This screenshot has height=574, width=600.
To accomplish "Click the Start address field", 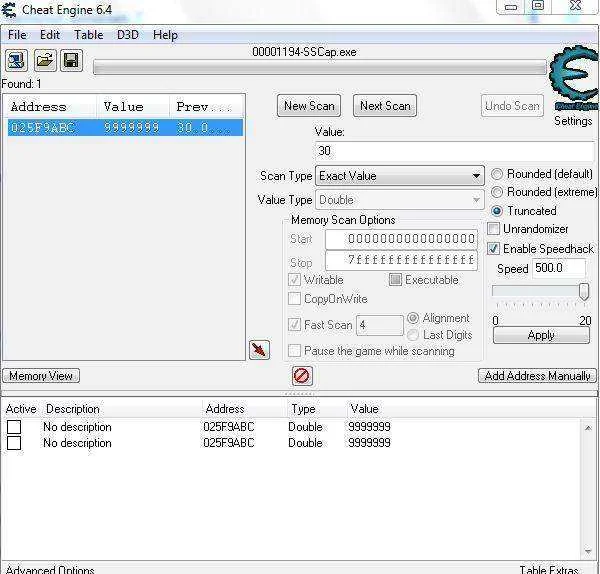I will pyautogui.click(x=401, y=239).
